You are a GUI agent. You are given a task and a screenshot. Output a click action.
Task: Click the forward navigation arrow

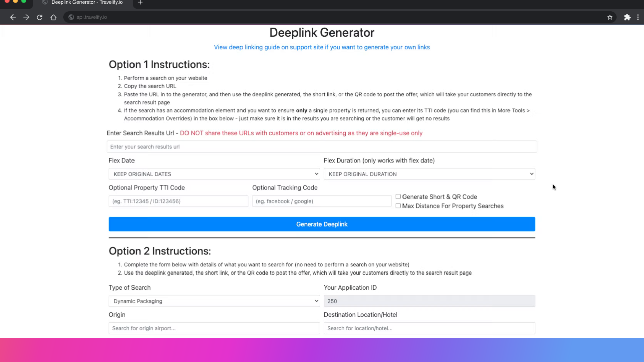coord(26,17)
